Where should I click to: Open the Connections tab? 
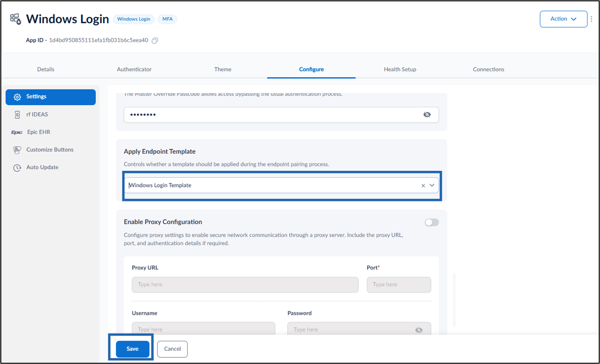(488, 69)
